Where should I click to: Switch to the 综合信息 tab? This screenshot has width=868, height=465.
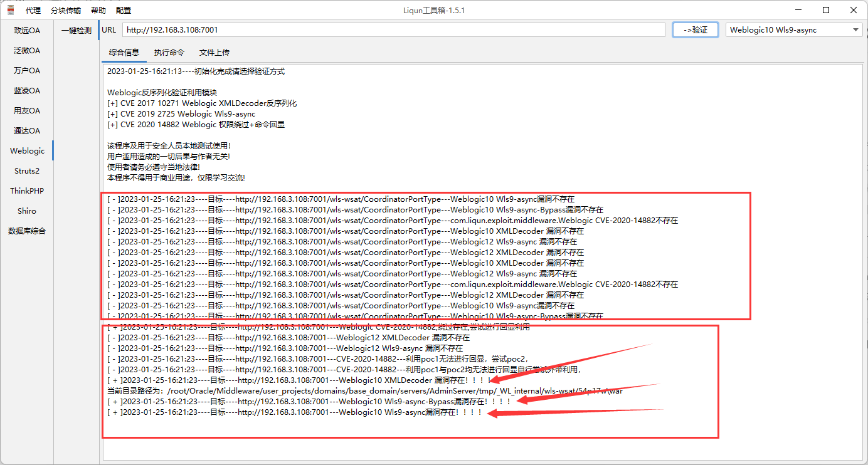tap(124, 53)
